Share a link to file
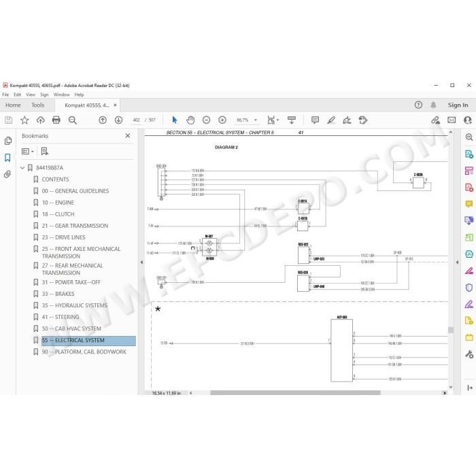Viewport: 476px width, 476px height. (x=436, y=120)
